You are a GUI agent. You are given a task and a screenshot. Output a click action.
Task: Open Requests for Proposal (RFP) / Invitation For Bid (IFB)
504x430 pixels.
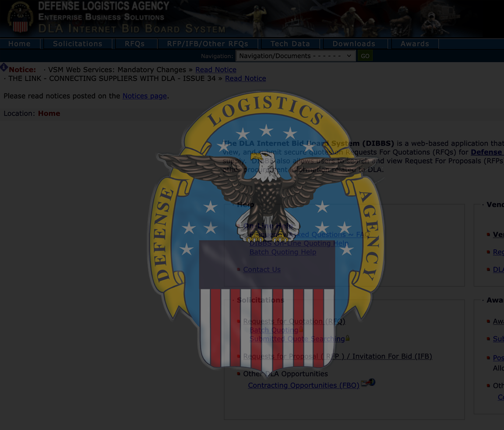click(338, 356)
